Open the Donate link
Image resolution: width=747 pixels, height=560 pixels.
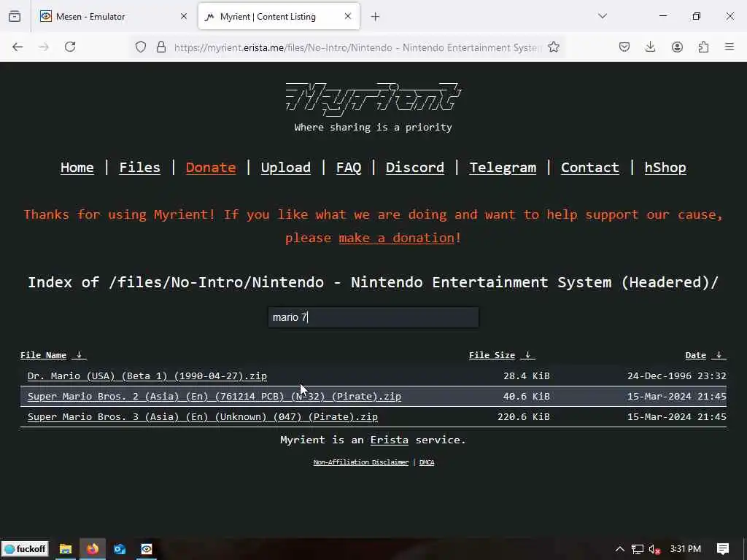(x=211, y=168)
